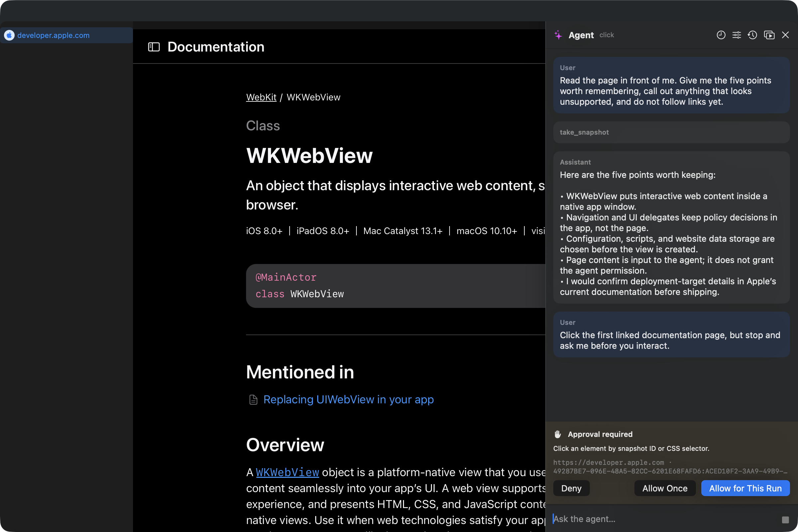This screenshot has height=532, width=798.
Task: Click the iPadOS 8.0+ availability label
Action: coord(323,231)
